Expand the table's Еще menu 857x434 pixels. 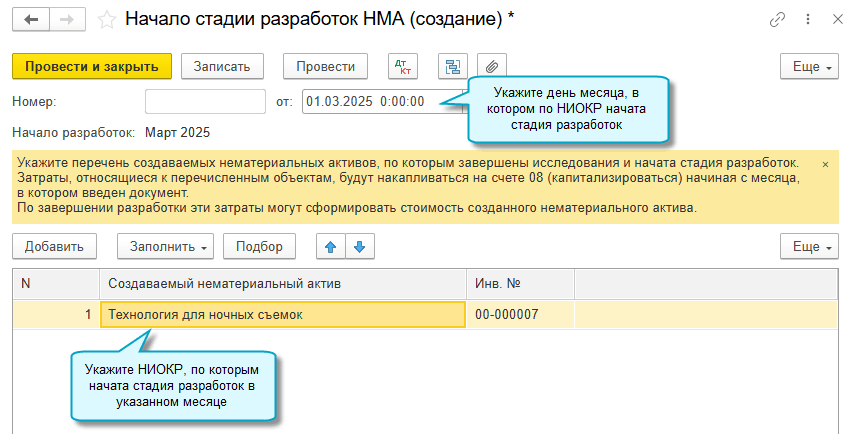811,246
